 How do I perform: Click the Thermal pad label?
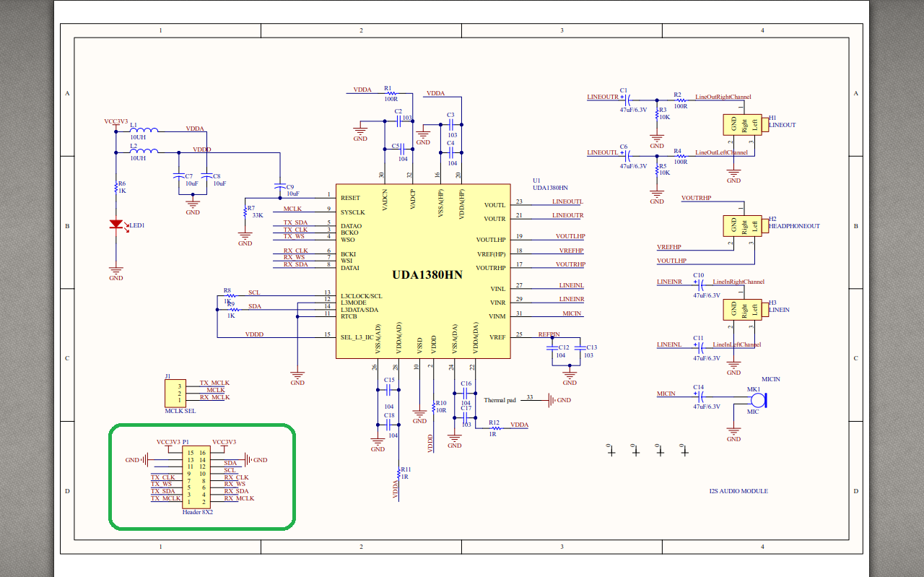click(500, 400)
